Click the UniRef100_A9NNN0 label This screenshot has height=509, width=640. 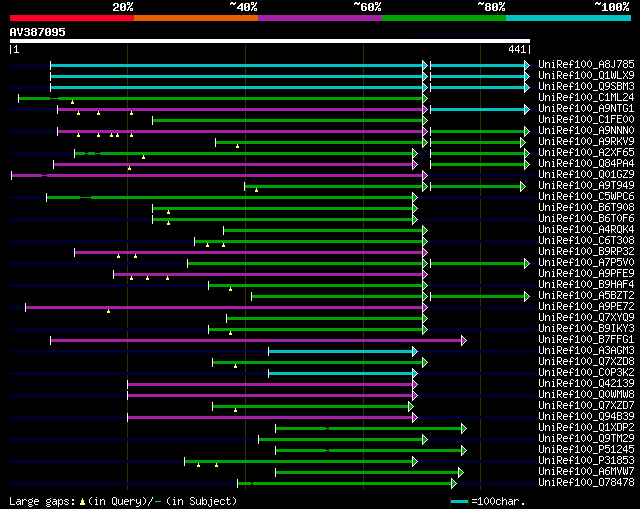click(586, 130)
